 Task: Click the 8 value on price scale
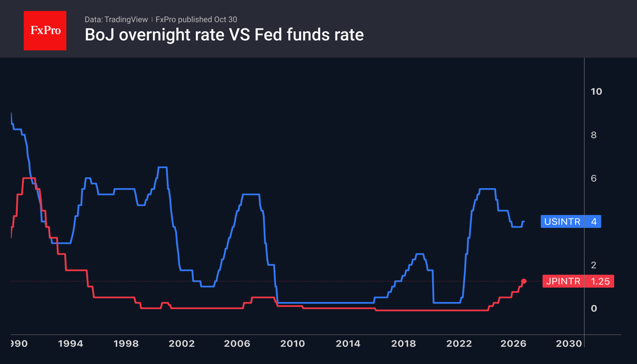(593, 135)
